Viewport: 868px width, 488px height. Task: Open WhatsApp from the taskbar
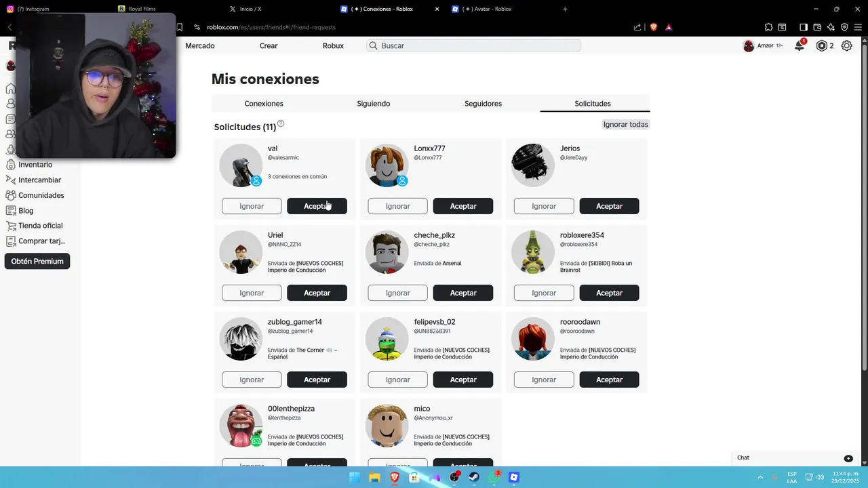point(494,477)
